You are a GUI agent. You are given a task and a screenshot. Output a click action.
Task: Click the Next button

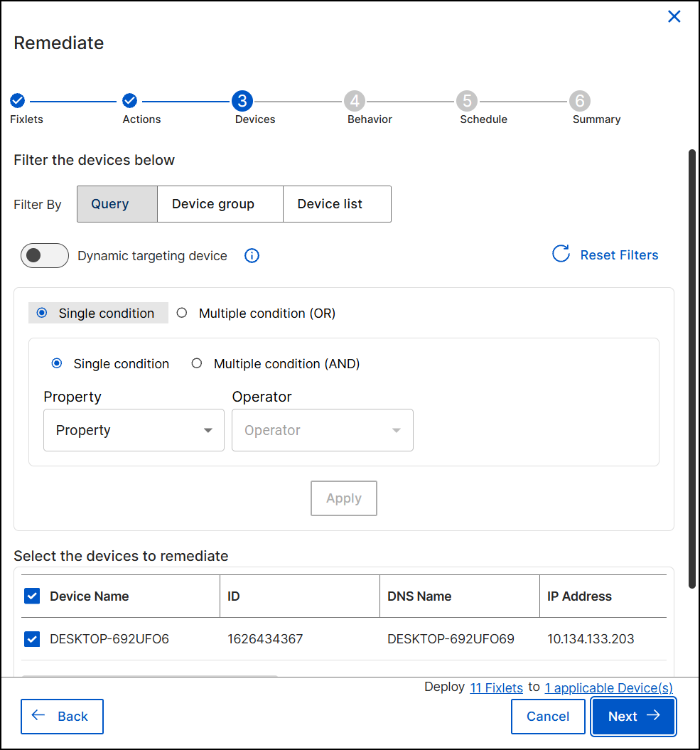click(x=633, y=716)
